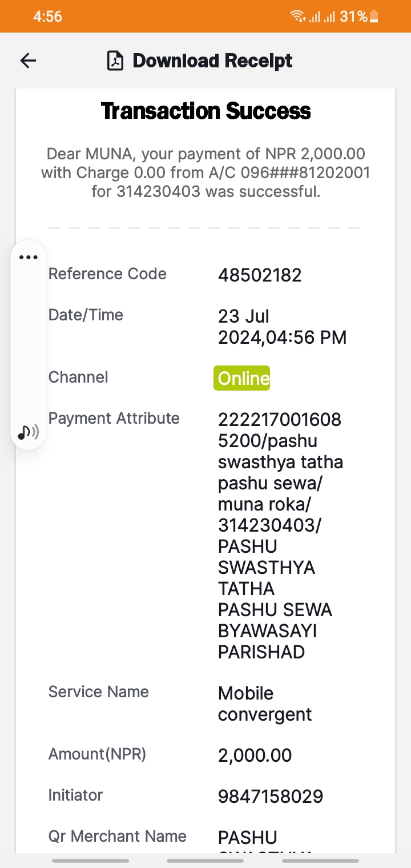Click the Download Receipt label
This screenshot has width=411, height=868.
click(x=212, y=61)
